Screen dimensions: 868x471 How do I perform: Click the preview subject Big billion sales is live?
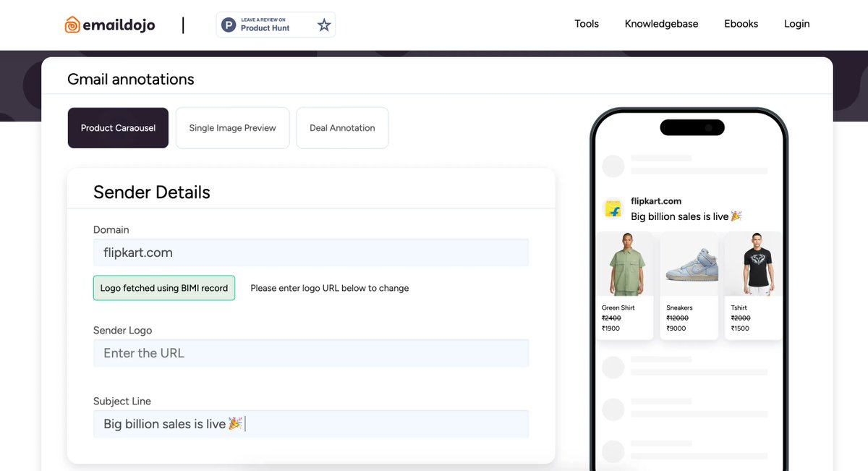click(x=686, y=216)
